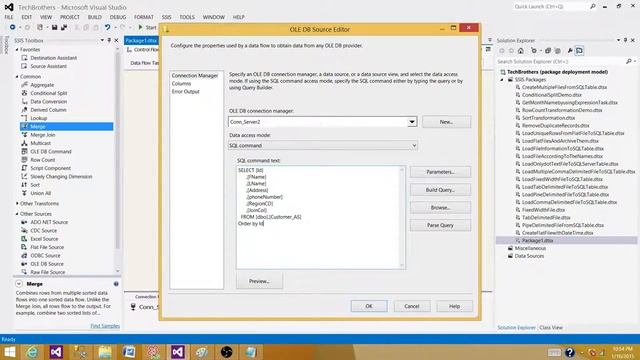Select Script Component toolbox item

(50, 168)
